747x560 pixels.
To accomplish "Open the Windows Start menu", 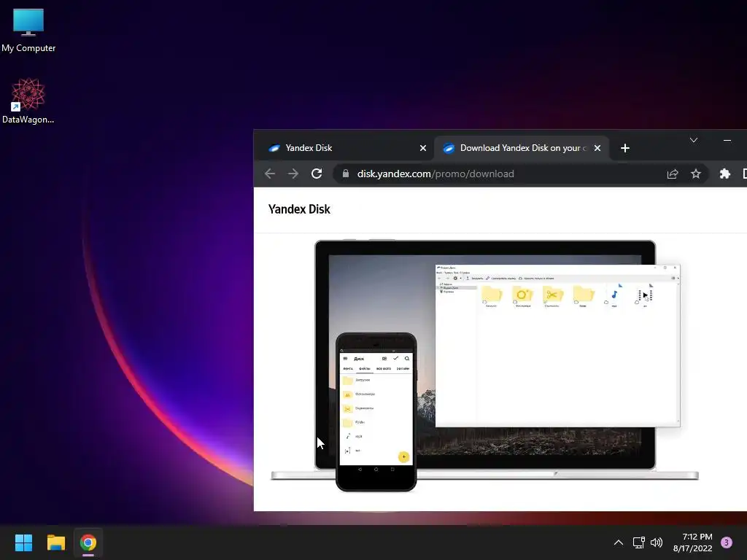I will (23, 542).
